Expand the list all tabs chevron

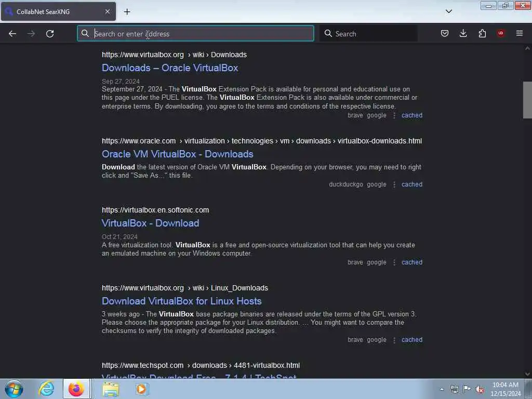coord(448,11)
